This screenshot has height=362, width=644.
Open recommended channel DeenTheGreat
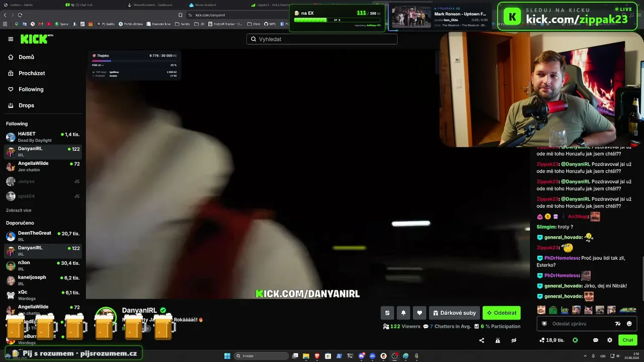[x=43, y=236]
